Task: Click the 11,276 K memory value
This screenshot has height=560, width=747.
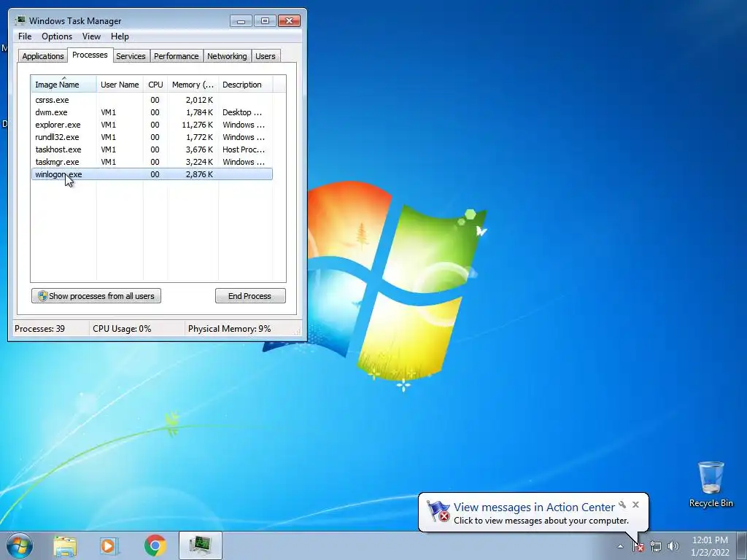Action: (x=197, y=125)
